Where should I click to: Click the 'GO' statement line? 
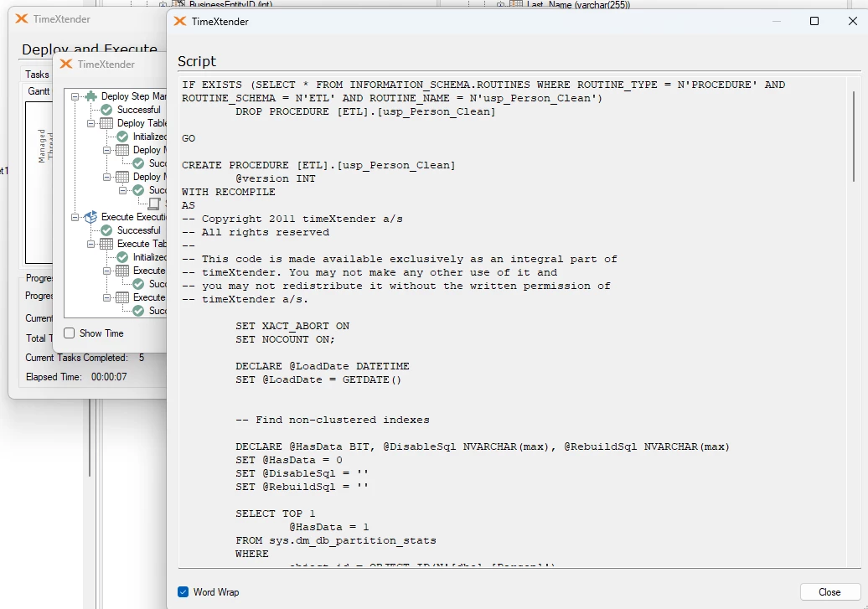coord(189,138)
